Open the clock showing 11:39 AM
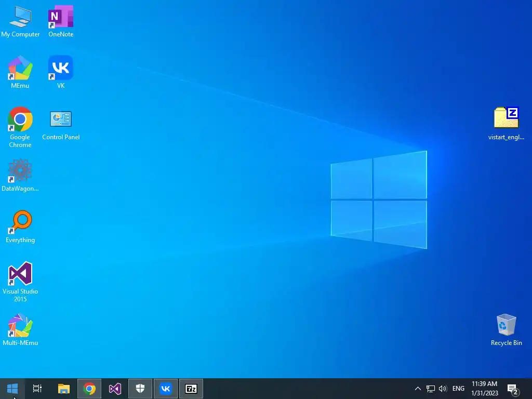 485,389
